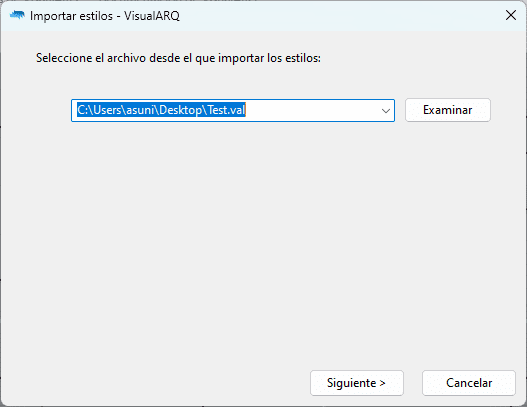Click empty gray area of the dialog body
Screen dimensions: 527x407
tap(262, 235)
